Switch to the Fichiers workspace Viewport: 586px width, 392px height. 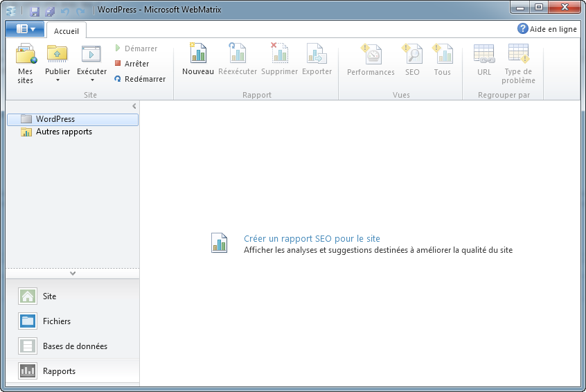pyautogui.click(x=73, y=321)
